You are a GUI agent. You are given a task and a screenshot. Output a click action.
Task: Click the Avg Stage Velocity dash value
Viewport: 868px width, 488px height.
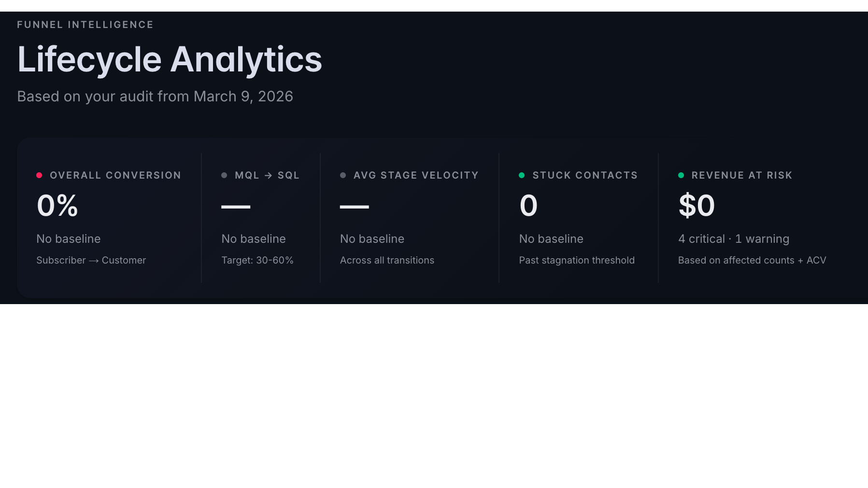(355, 207)
